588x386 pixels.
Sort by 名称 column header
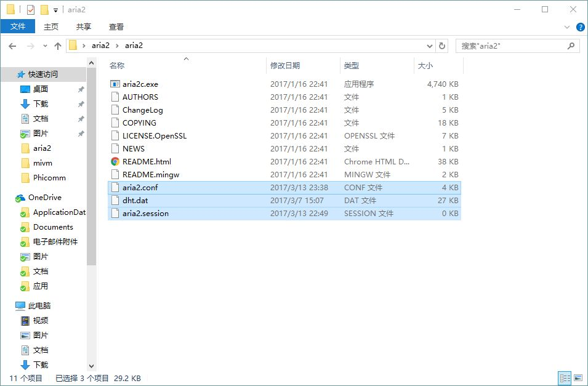187,66
